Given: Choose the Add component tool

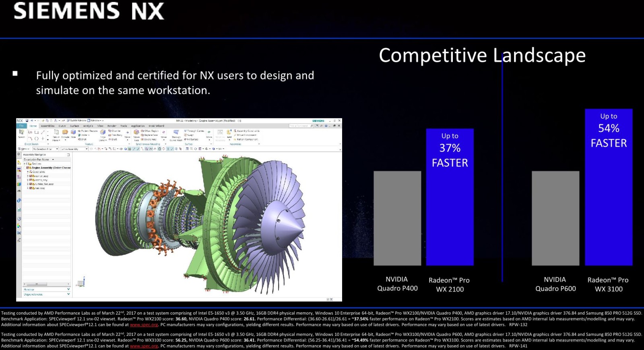Looking at the screenshot, I should pyautogui.click(x=229, y=135).
